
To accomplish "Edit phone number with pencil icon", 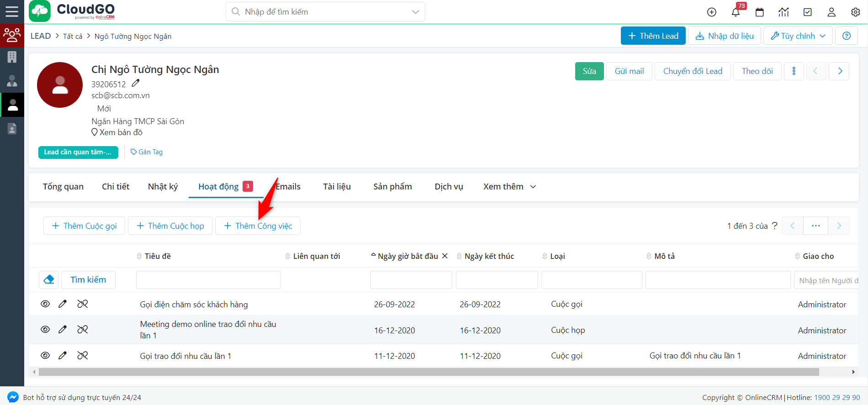I will click(x=135, y=83).
